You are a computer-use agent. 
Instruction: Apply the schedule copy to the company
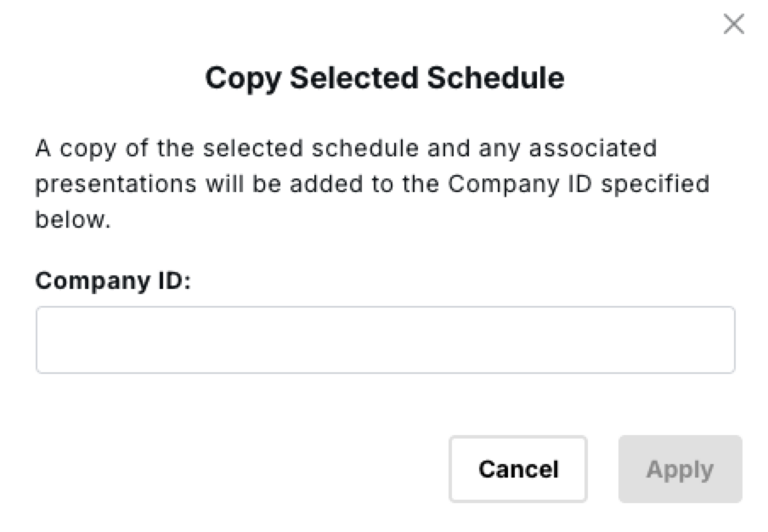pyautogui.click(x=680, y=469)
